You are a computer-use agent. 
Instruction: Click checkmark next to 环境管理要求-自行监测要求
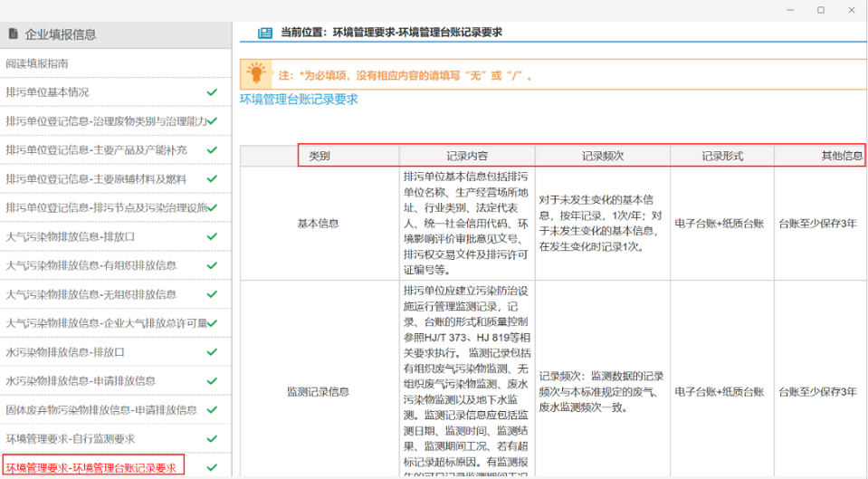(x=212, y=439)
